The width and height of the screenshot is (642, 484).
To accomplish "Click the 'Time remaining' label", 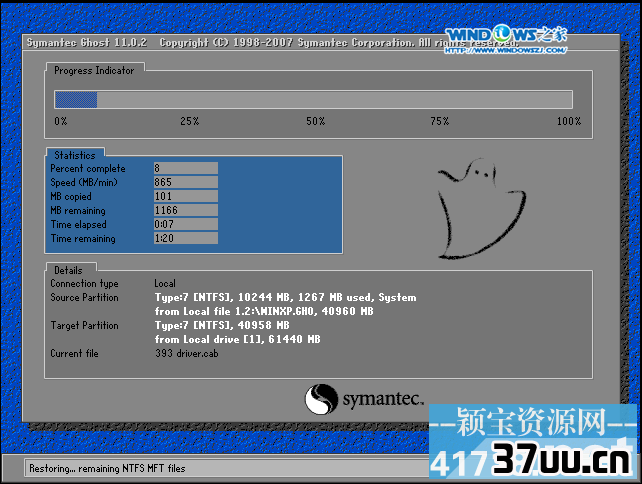I will click(83, 238).
